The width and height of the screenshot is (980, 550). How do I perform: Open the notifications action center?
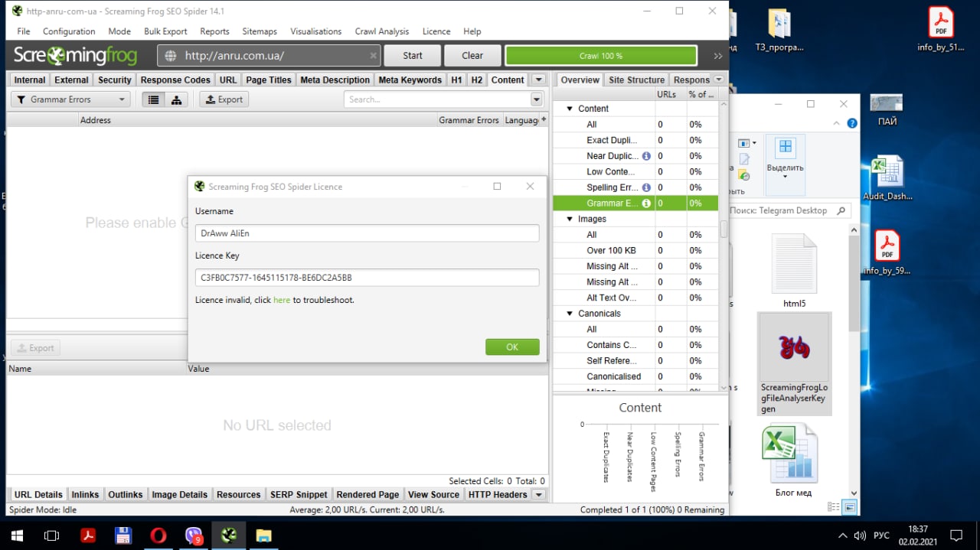pos(956,535)
